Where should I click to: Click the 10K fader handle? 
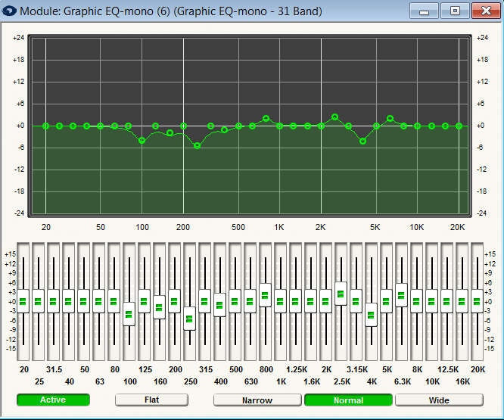pyautogui.click(x=431, y=301)
